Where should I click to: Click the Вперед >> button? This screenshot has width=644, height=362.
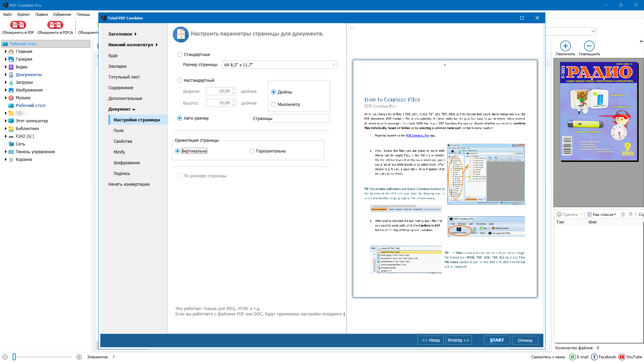tap(459, 340)
